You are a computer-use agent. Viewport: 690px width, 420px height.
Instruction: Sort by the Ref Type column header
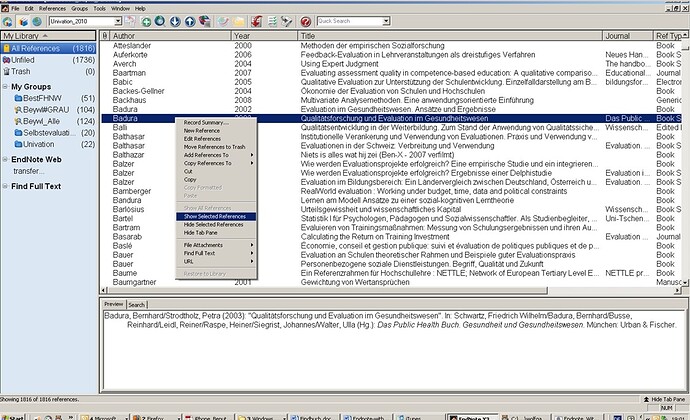click(x=670, y=36)
